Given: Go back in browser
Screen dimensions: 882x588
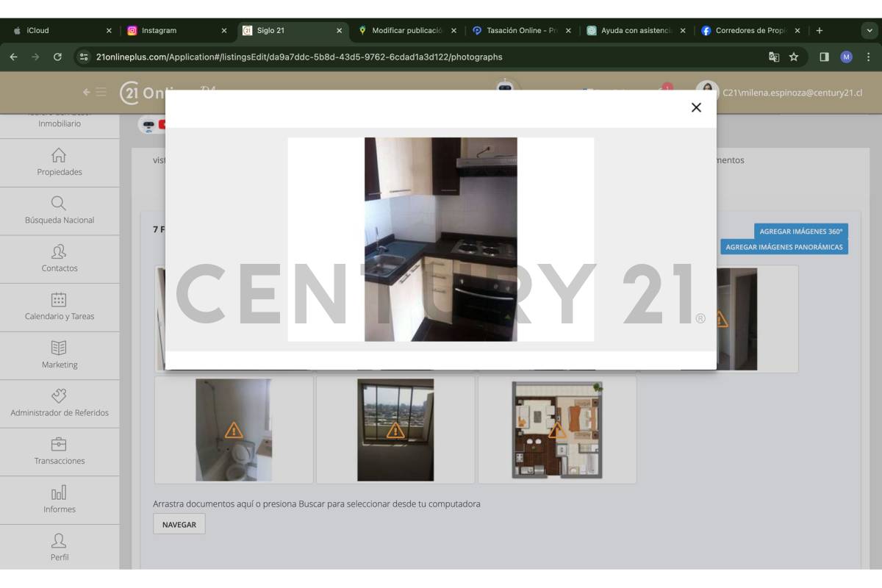Looking at the screenshot, I should (x=14, y=57).
